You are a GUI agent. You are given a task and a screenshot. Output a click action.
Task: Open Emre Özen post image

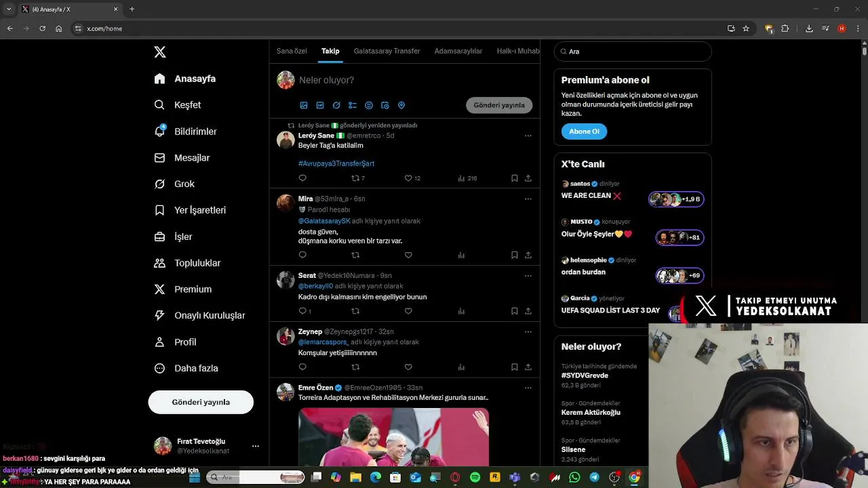(393, 437)
